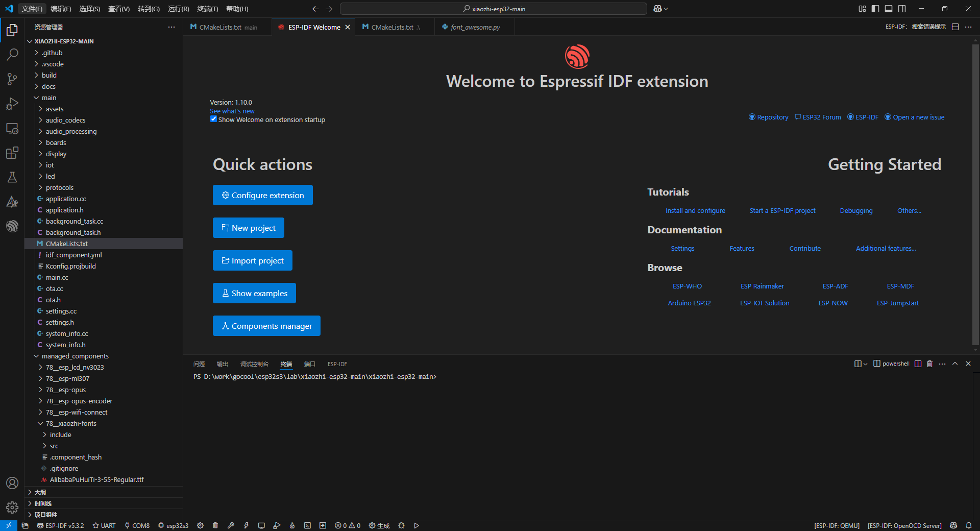This screenshot has width=980, height=531.
Task: Open the Search view in activity bar
Action: tap(12, 54)
